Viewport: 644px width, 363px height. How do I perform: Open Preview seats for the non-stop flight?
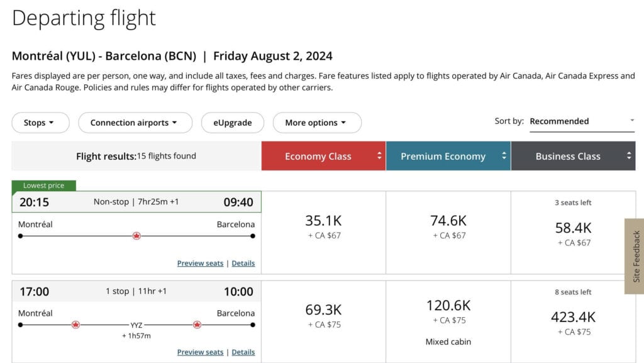[200, 263]
